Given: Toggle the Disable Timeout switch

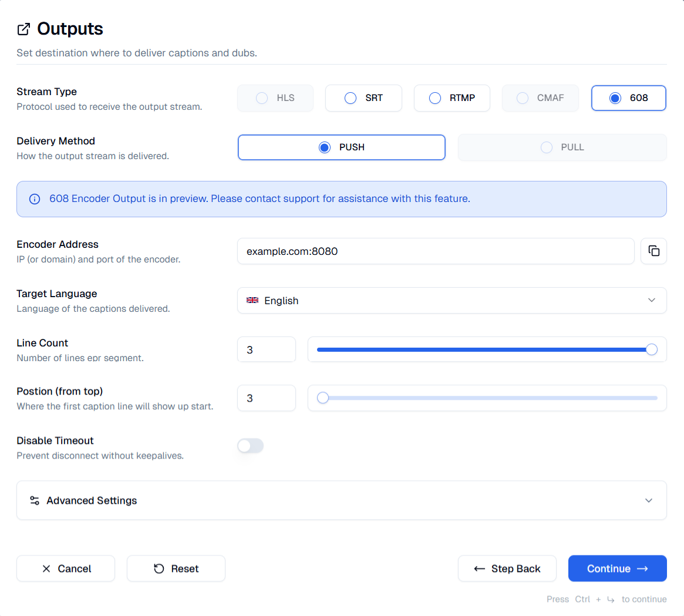Looking at the screenshot, I should (250, 446).
